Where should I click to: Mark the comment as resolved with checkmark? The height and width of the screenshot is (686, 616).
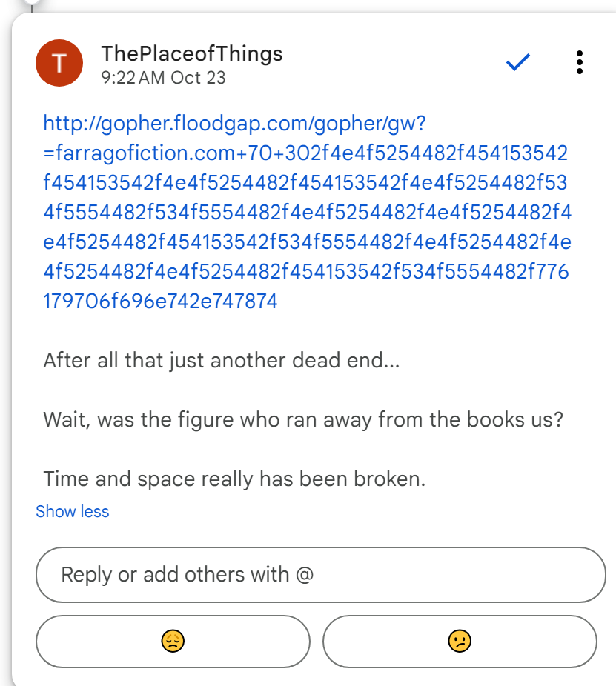click(517, 63)
